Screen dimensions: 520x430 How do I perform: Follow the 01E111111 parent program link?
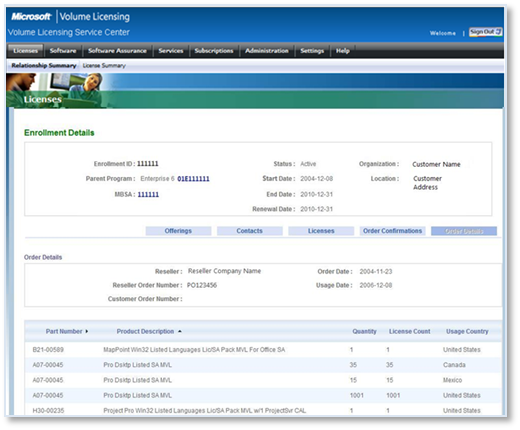(x=193, y=179)
